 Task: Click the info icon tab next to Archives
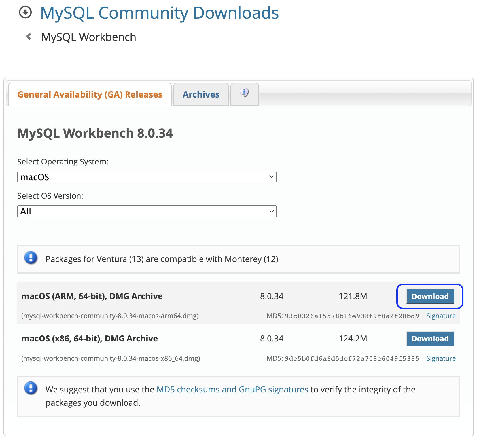pos(244,93)
